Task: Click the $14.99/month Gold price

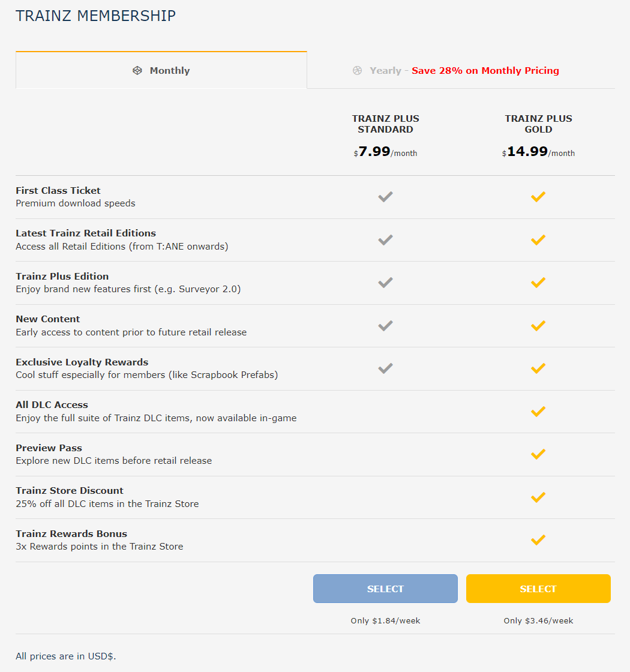Action: pyautogui.click(x=538, y=152)
